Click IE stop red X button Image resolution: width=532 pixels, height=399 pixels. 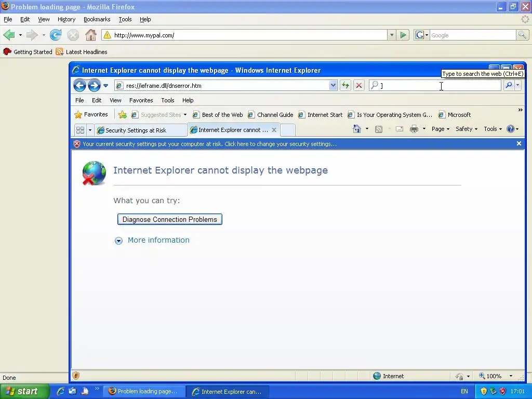pos(358,86)
